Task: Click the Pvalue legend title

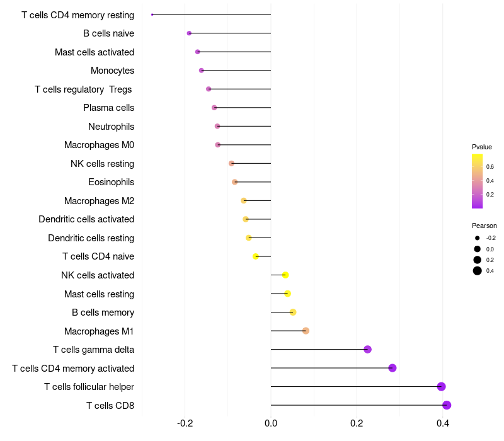Action: (x=482, y=147)
